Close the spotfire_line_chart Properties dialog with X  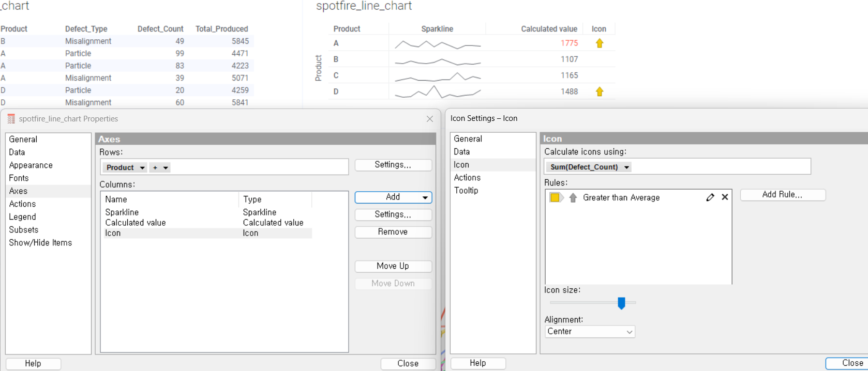[430, 119]
